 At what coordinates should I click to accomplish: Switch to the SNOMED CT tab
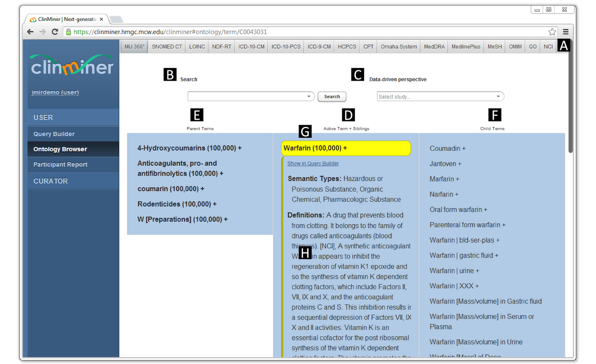(167, 47)
